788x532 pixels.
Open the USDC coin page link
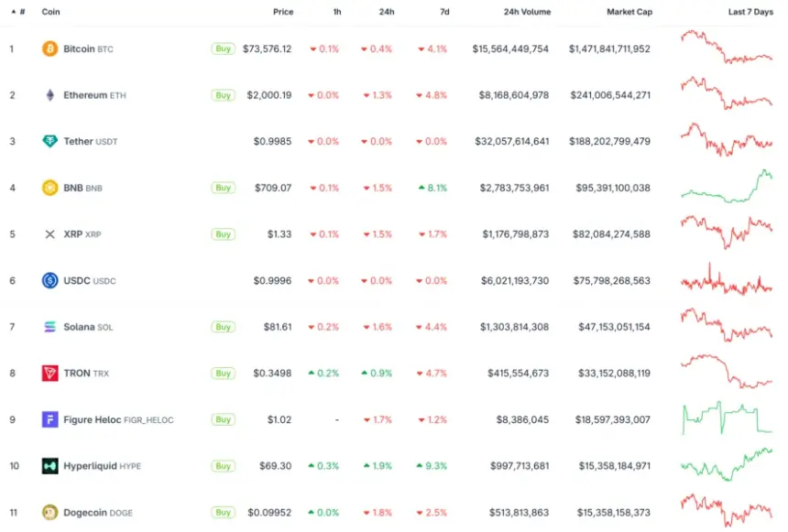coord(90,280)
